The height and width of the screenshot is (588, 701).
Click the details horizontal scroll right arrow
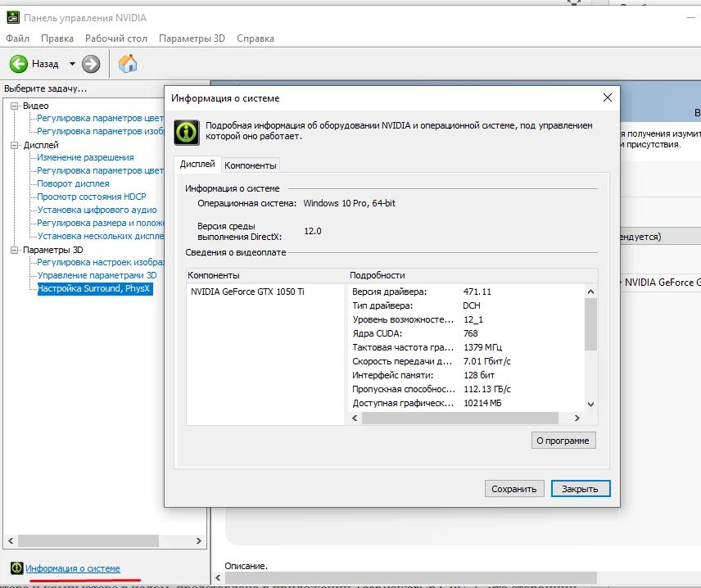point(577,418)
